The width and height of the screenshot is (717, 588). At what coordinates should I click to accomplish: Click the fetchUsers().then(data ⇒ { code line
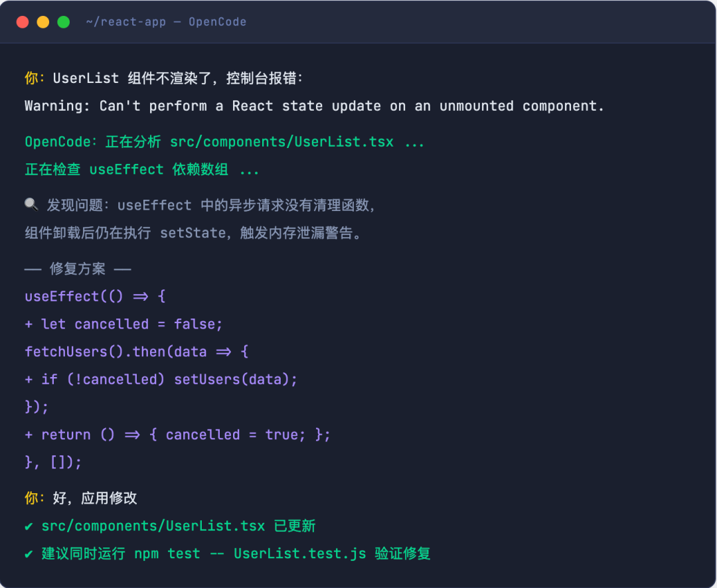tap(137, 352)
